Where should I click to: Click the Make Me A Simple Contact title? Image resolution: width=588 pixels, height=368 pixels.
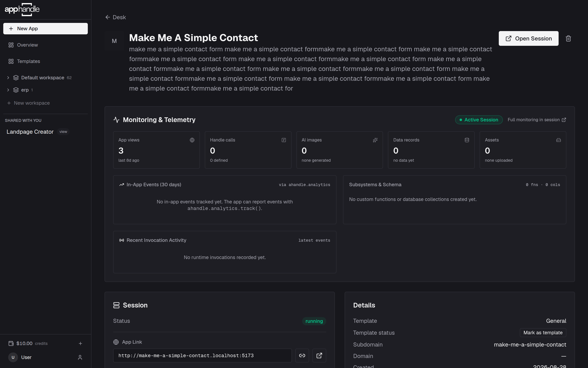pos(193,38)
